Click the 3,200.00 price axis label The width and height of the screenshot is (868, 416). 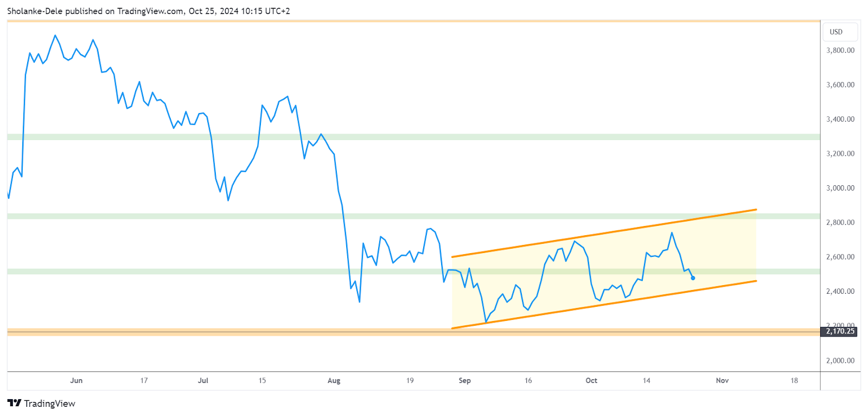coord(840,154)
